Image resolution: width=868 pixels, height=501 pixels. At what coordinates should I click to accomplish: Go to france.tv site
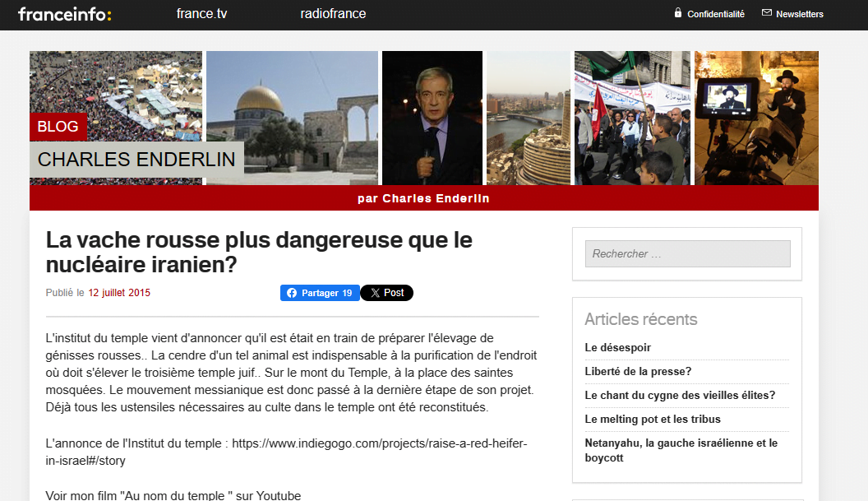201,14
